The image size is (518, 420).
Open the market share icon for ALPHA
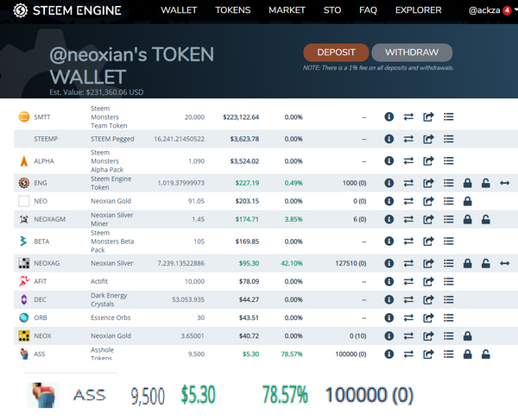(428, 161)
